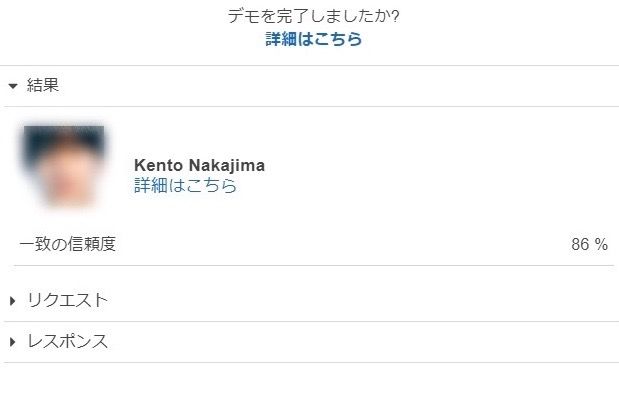
Task: Click the Kento Nakajima name text
Action: [x=199, y=165]
